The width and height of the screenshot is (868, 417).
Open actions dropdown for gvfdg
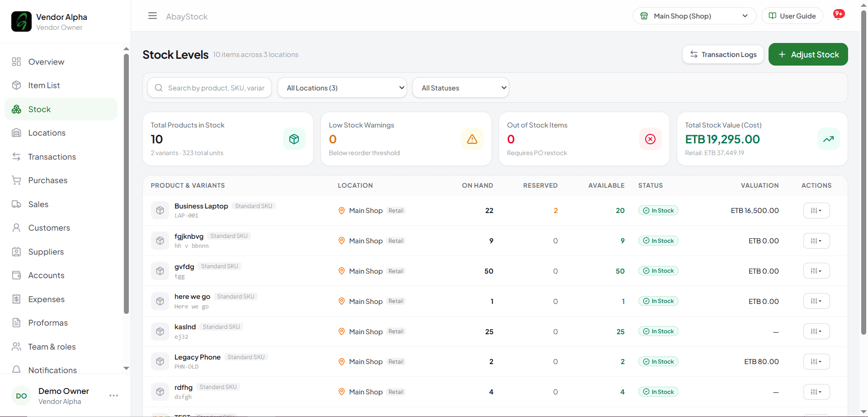816,271
